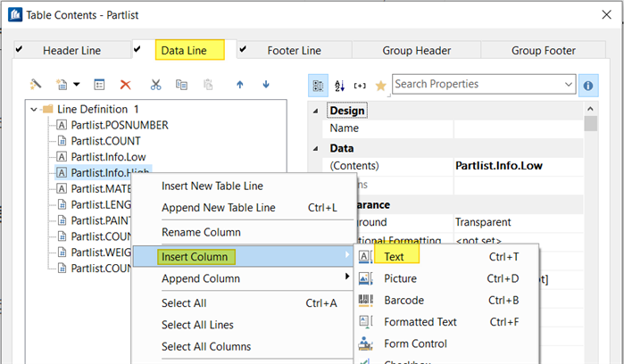Toggle the checkmark on the Data Line tab
Viewport: 624px width, 364px height.
pos(138,50)
